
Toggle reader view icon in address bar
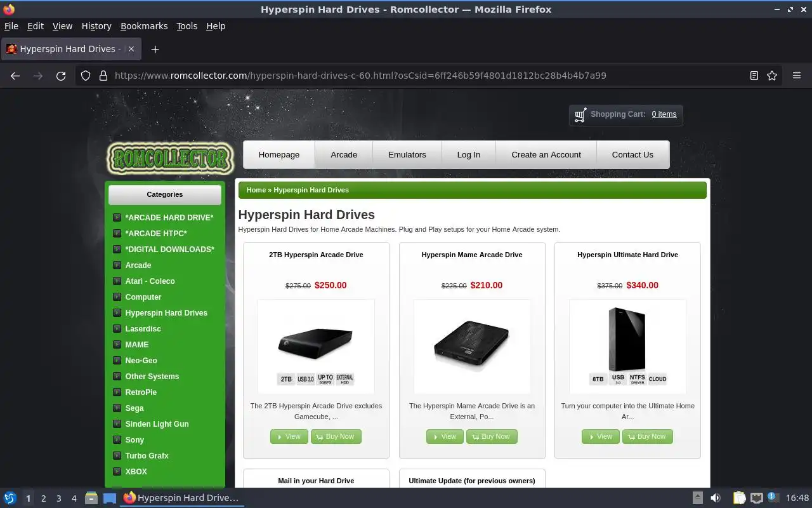point(754,76)
